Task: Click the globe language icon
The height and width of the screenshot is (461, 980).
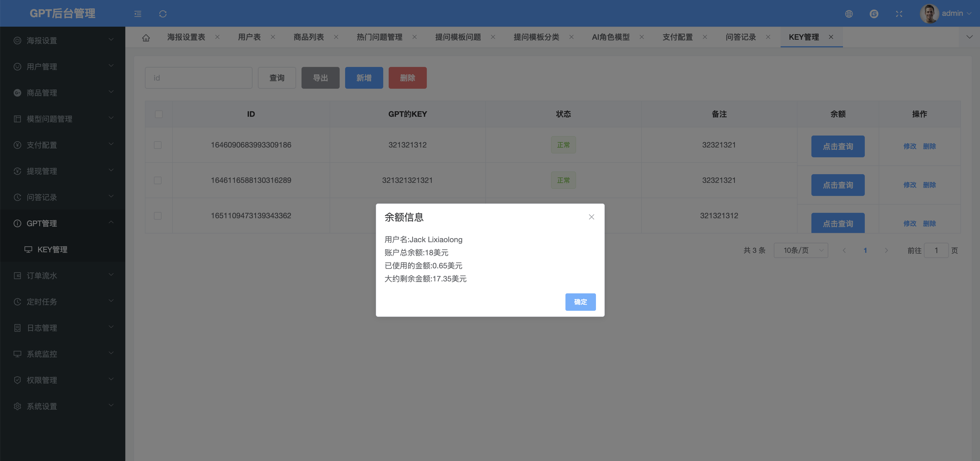Action: 849,14
